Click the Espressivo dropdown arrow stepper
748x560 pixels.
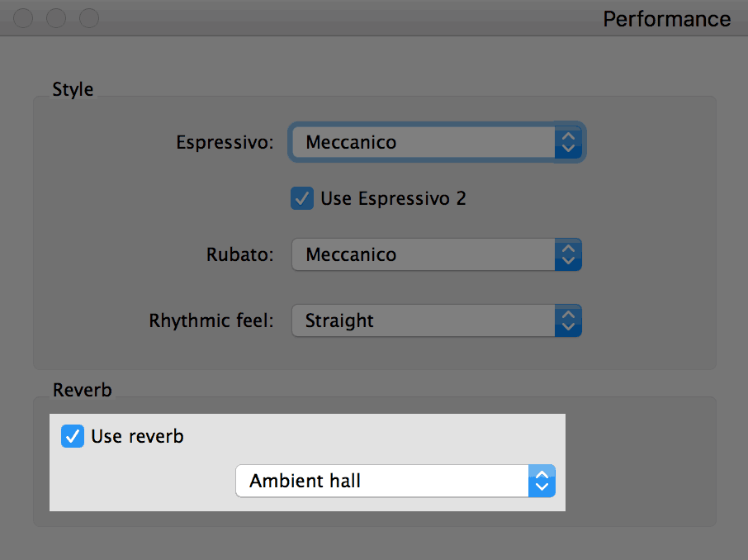[568, 142]
